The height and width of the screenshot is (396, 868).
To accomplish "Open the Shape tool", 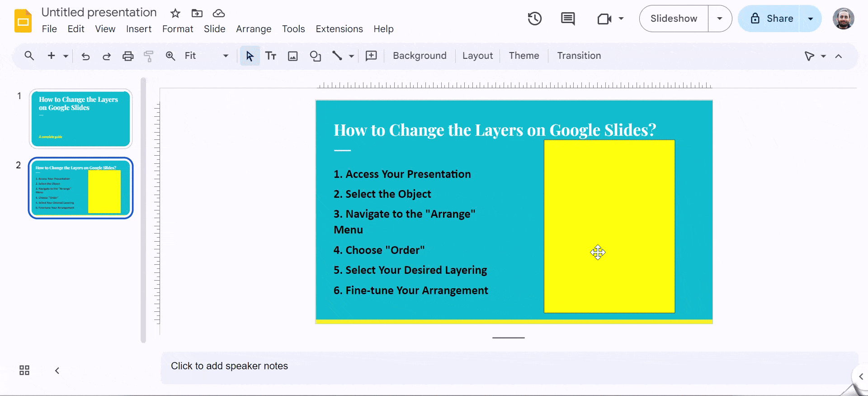I will (x=315, y=56).
